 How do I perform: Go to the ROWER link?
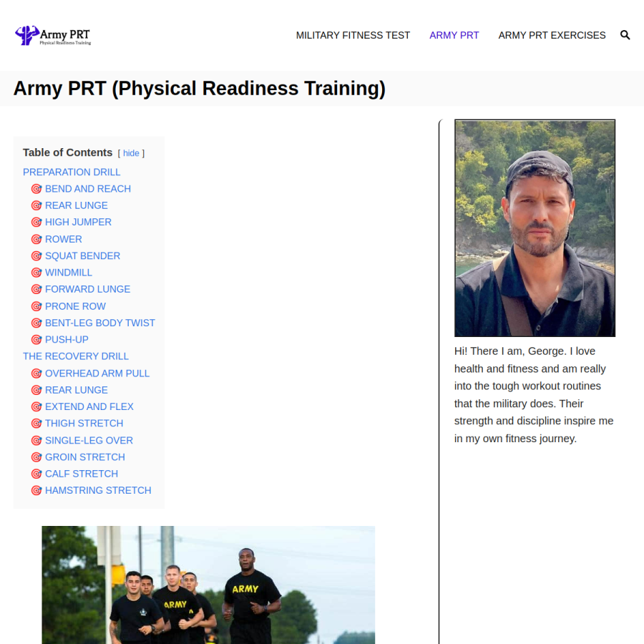[x=63, y=239]
